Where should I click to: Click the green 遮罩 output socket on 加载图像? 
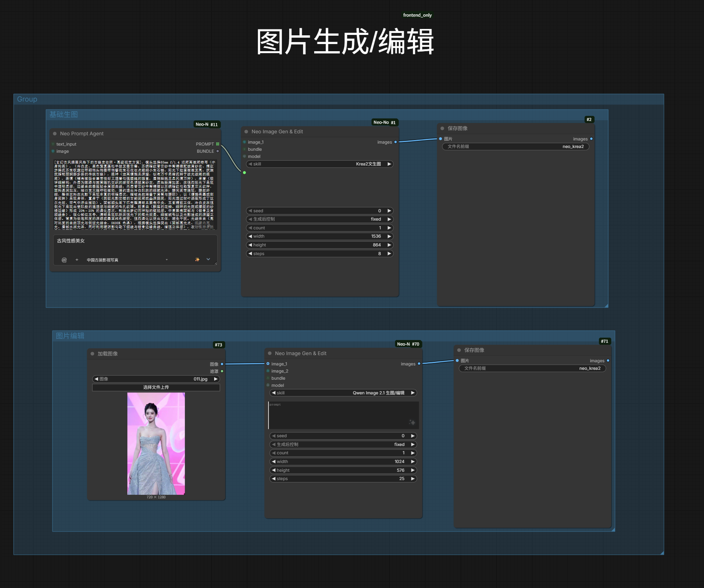pos(222,371)
